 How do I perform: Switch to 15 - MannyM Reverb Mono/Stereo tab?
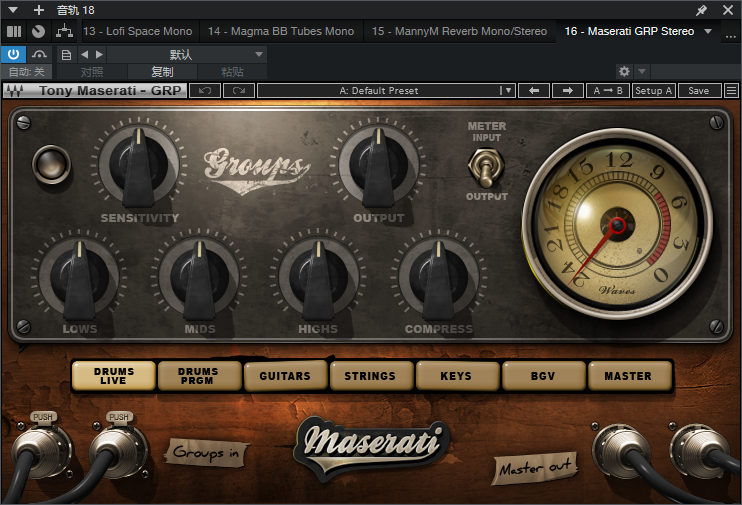tap(459, 31)
